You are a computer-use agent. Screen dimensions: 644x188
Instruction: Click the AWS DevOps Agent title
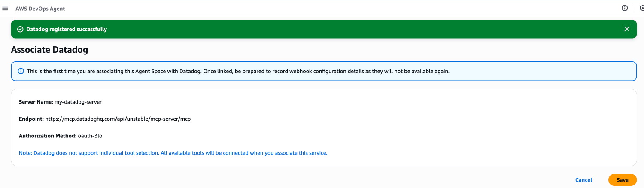pos(40,9)
